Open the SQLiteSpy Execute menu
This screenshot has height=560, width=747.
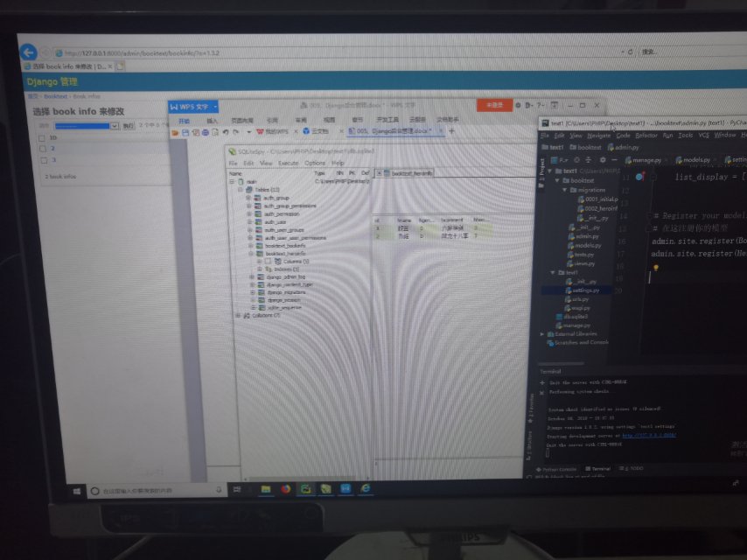[x=289, y=163]
